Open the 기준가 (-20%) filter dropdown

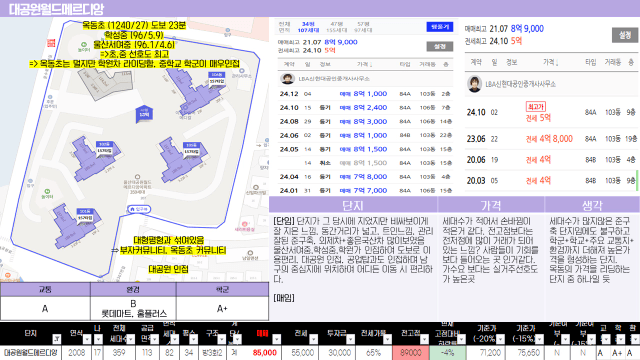click(500, 339)
